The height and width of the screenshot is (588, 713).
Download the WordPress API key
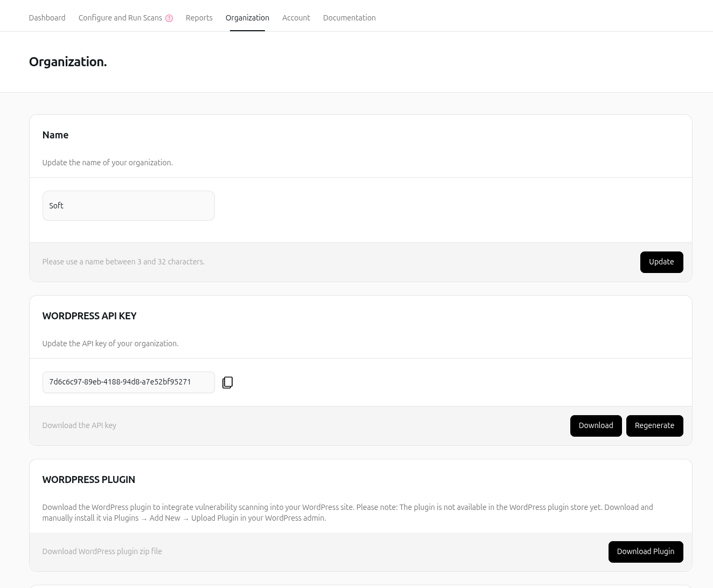(x=596, y=425)
